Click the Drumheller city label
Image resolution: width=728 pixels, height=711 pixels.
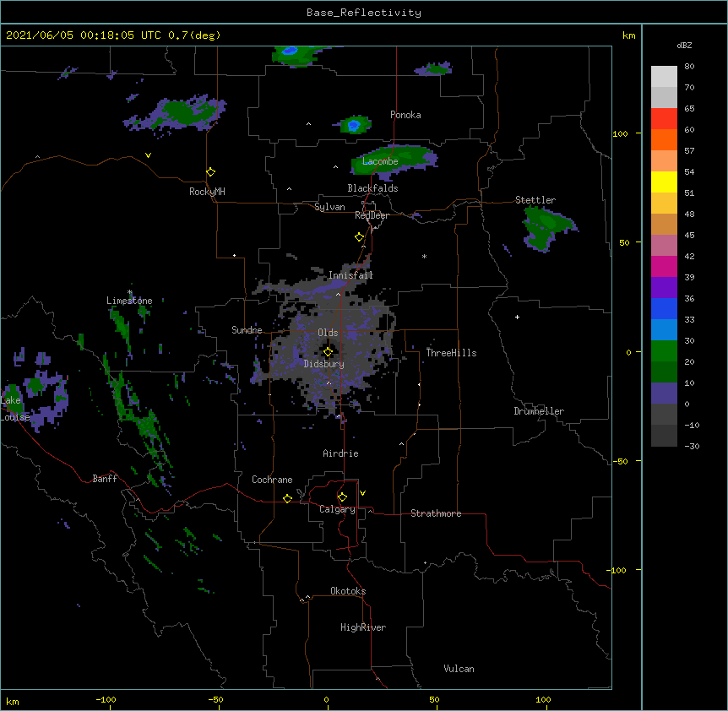coord(539,411)
